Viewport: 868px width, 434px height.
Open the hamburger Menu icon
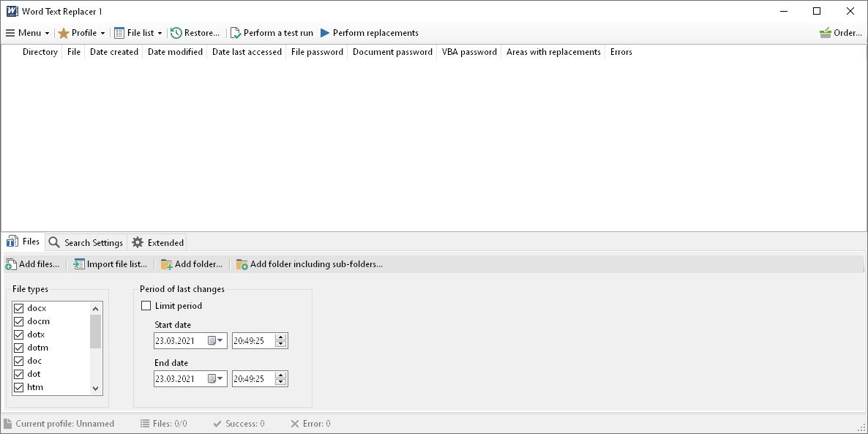pyautogui.click(x=10, y=33)
